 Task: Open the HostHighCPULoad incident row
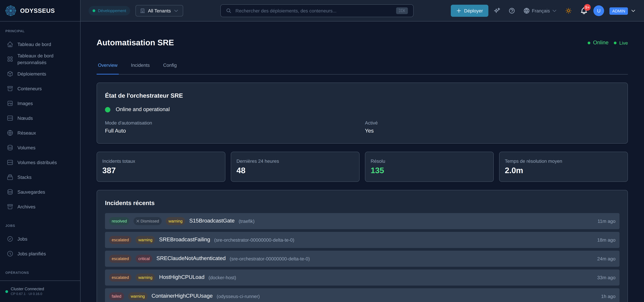(362, 277)
